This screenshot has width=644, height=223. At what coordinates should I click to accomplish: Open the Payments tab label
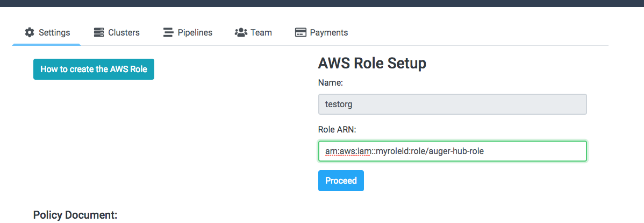point(329,32)
